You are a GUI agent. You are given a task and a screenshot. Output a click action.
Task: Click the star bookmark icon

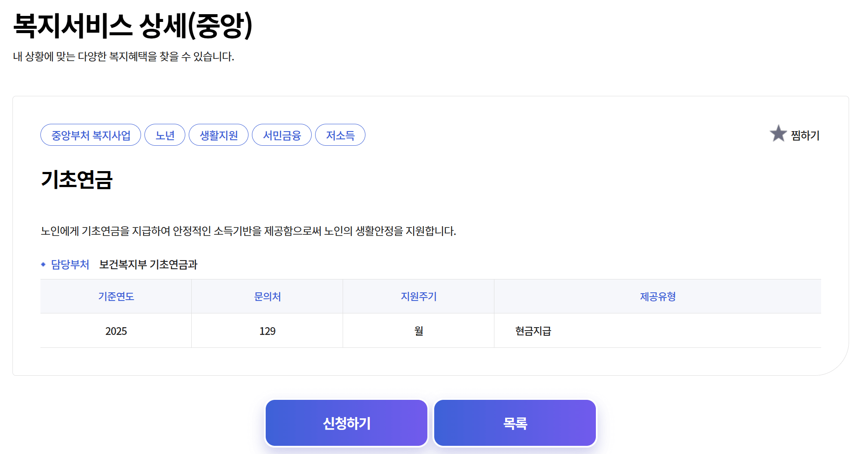[x=778, y=134]
